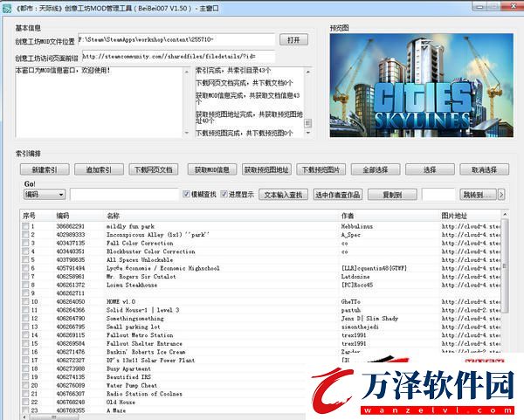Click the code 406262711 in row 9
Image resolution: width=524 pixels, height=420 pixels.
(71, 293)
